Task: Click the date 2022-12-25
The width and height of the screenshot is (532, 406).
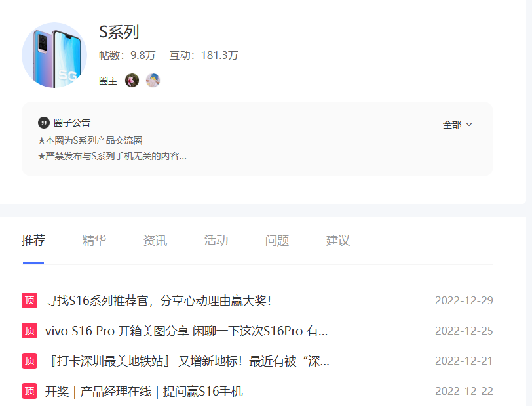Action: click(464, 331)
